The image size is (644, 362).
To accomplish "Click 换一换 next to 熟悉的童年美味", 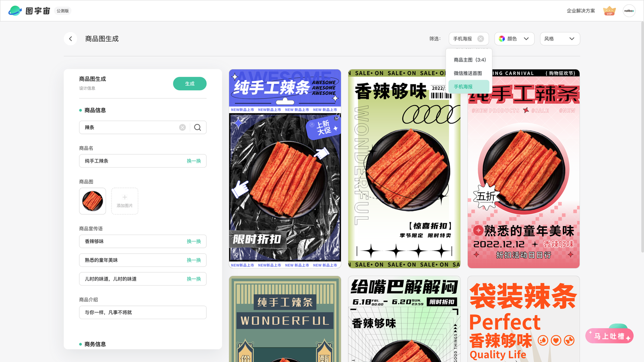I will point(194,260).
